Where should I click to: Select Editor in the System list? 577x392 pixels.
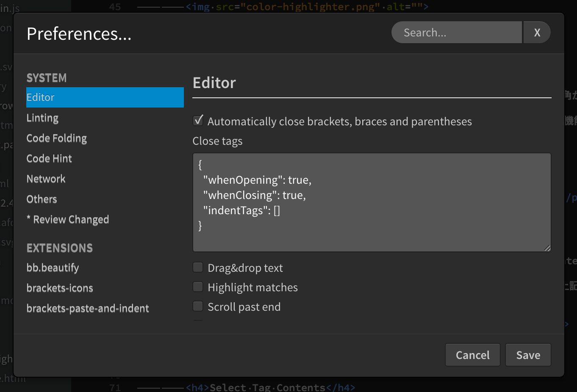click(x=105, y=97)
